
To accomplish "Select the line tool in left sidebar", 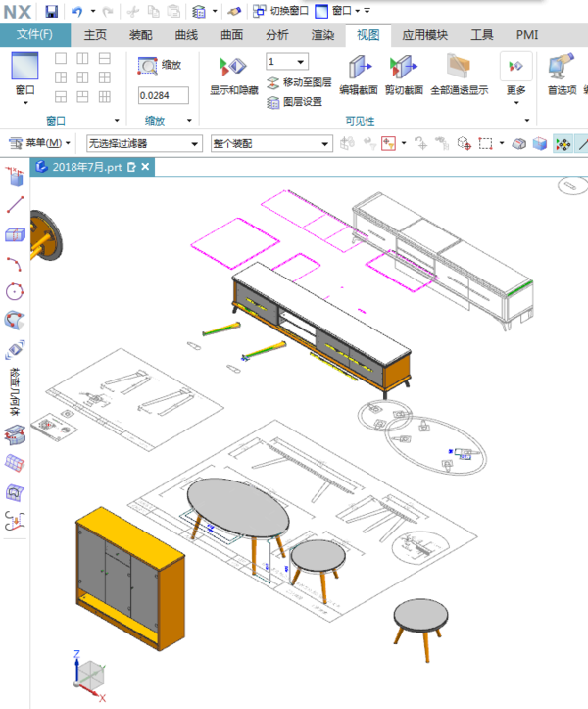I will 15,205.
